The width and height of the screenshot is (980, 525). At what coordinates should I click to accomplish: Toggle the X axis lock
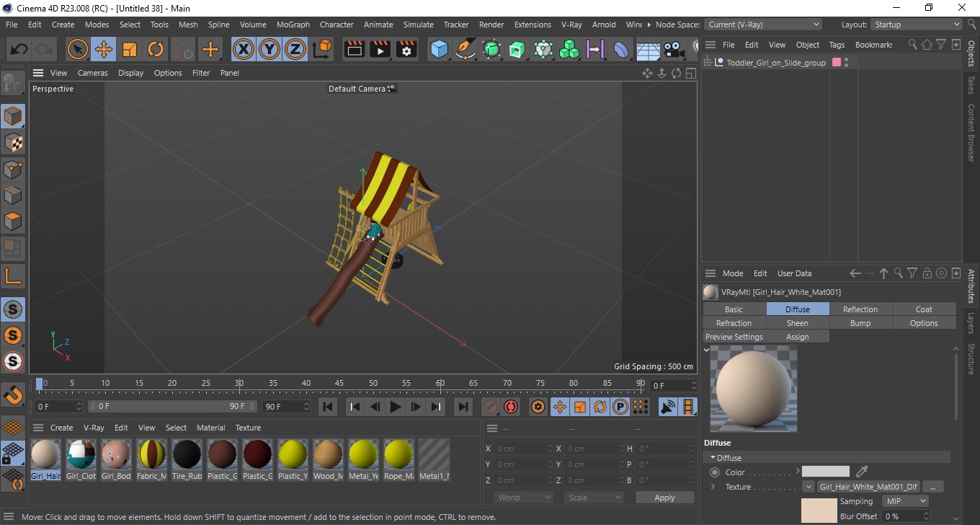pyautogui.click(x=244, y=50)
